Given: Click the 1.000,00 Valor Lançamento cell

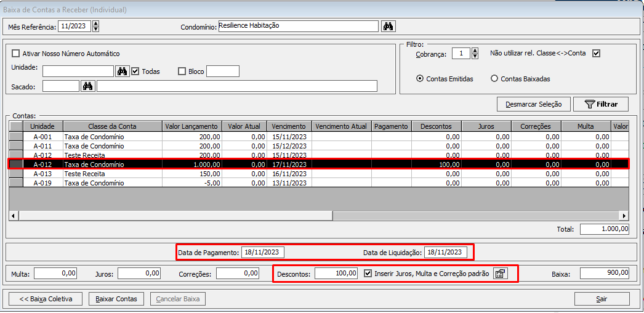Looking at the screenshot, I should click(x=192, y=165).
